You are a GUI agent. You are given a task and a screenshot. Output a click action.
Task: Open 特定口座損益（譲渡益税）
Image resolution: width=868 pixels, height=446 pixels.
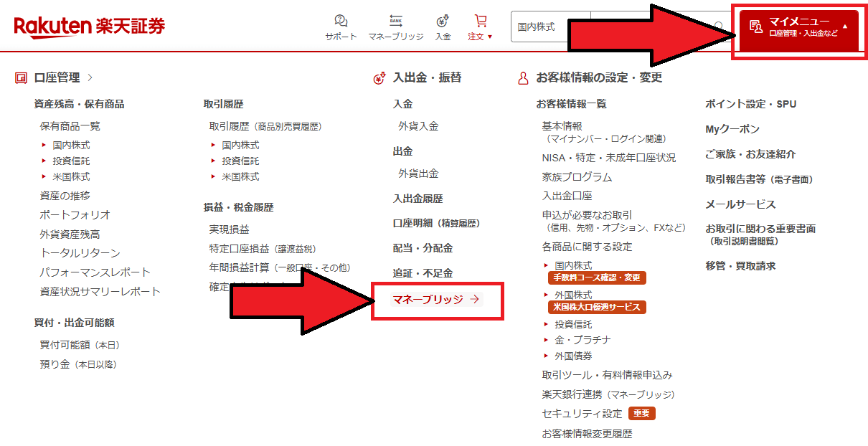(263, 248)
